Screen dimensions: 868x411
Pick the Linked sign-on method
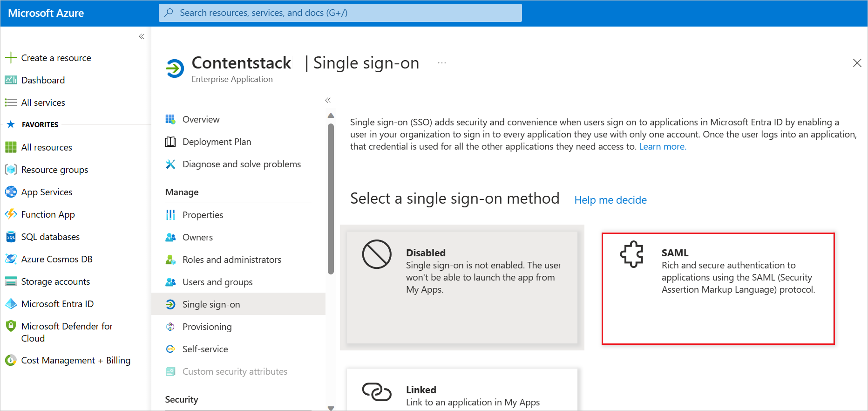click(x=462, y=391)
